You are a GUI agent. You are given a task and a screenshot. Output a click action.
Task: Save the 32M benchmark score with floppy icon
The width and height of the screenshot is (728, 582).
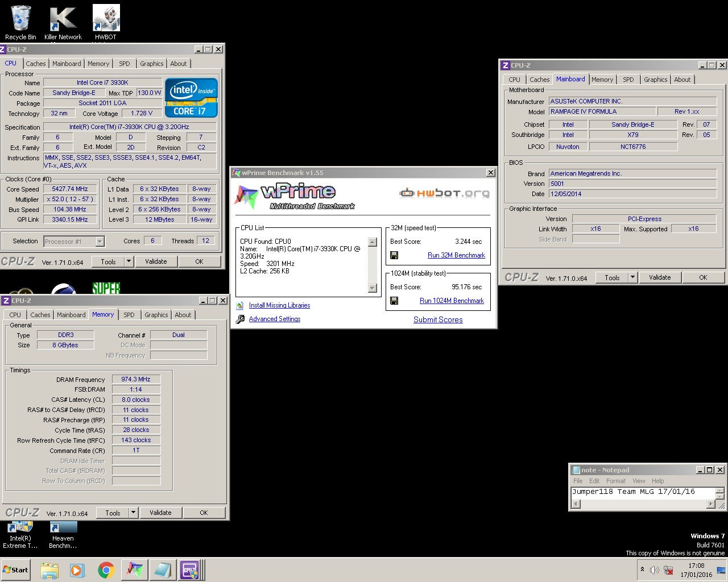tap(394, 255)
